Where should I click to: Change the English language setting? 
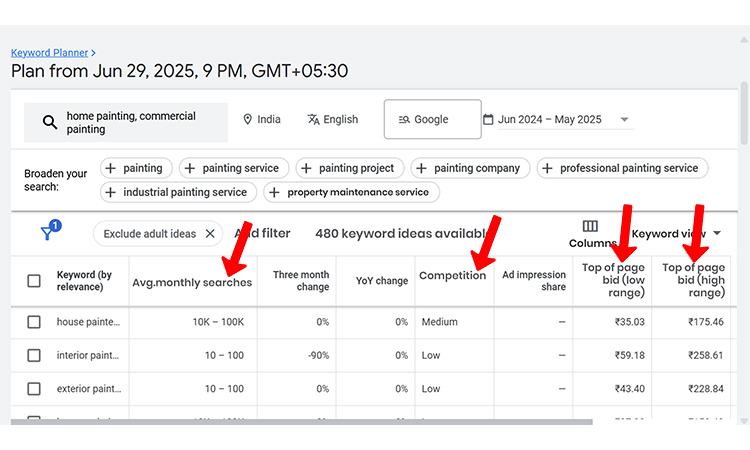pos(332,119)
